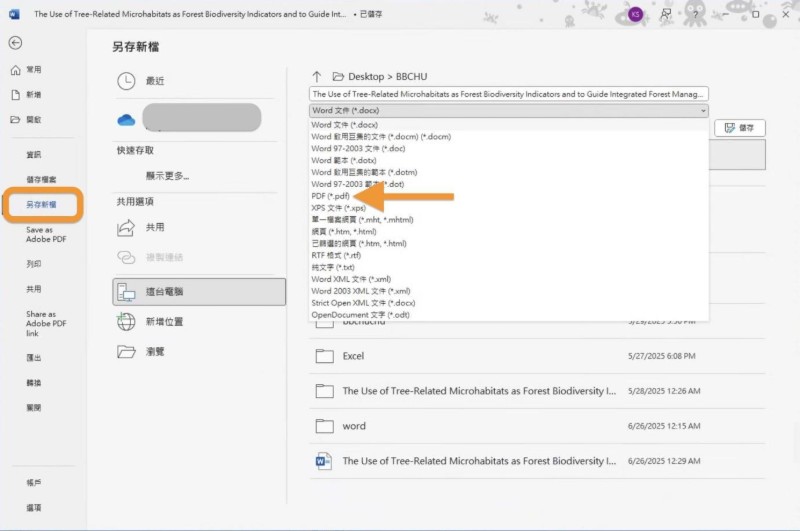Image resolution: width=800 pixels, height=531 pixels.
Task: Choose OpenDocument 文字 (*.odt) format
Action: coord(509,315)
